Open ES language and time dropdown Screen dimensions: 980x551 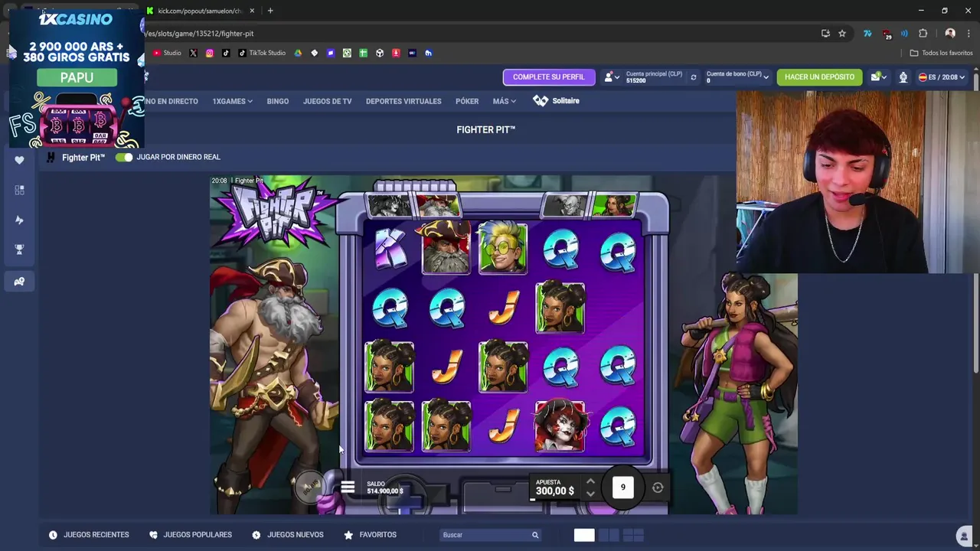[942, 77]
